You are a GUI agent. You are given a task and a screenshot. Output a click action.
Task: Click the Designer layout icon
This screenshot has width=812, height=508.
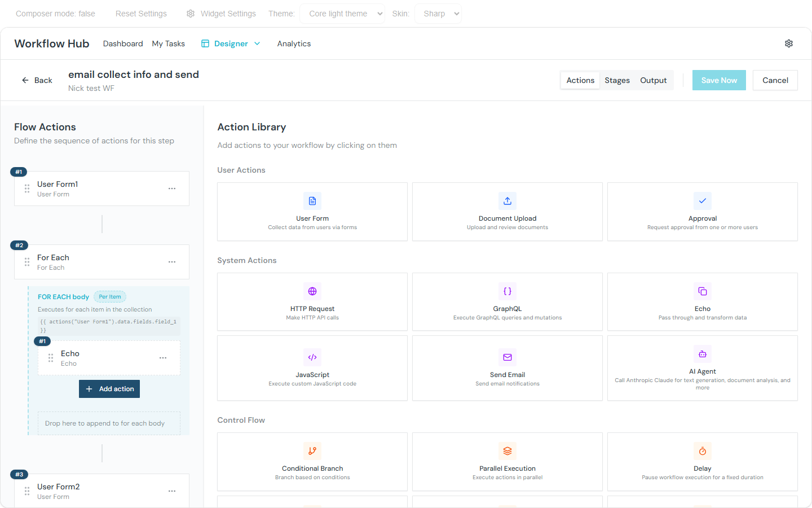click(x=205, y=43)
